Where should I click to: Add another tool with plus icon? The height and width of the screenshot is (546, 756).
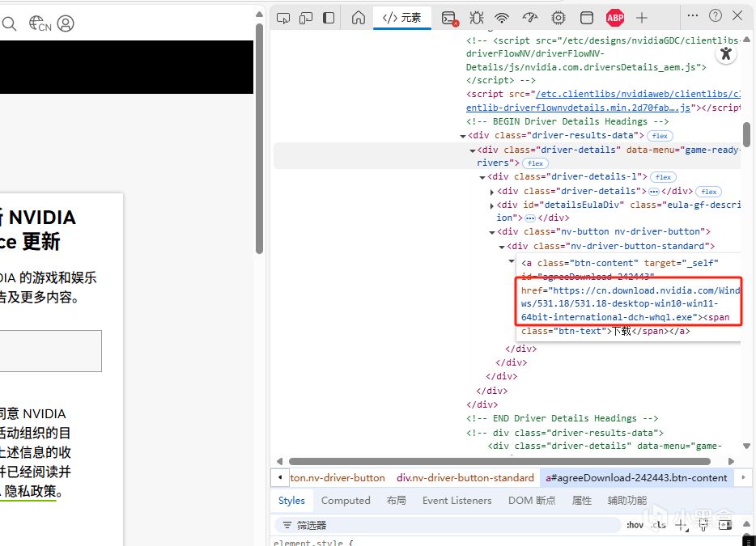point(641,19)
